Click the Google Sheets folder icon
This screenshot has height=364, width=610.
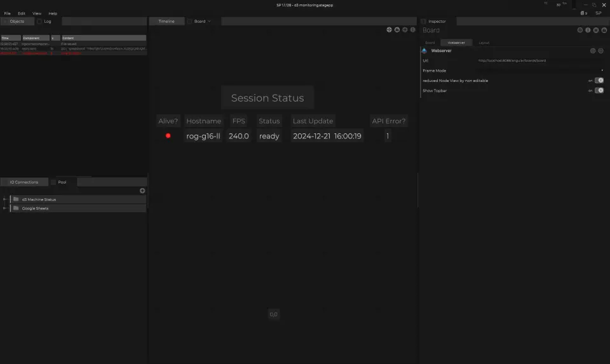coord(16,208)
